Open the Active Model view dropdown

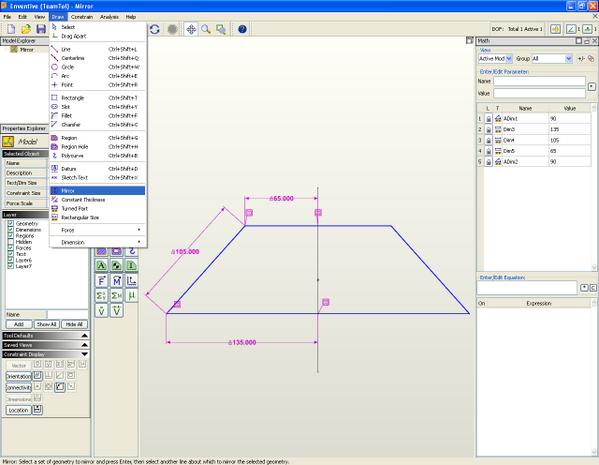pyautogui.click(x=495, y=58)
